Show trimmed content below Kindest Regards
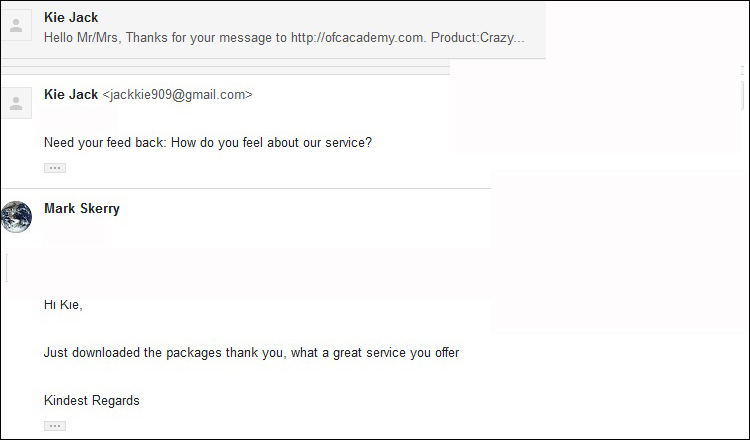750x440 pixels. point(55,426)
